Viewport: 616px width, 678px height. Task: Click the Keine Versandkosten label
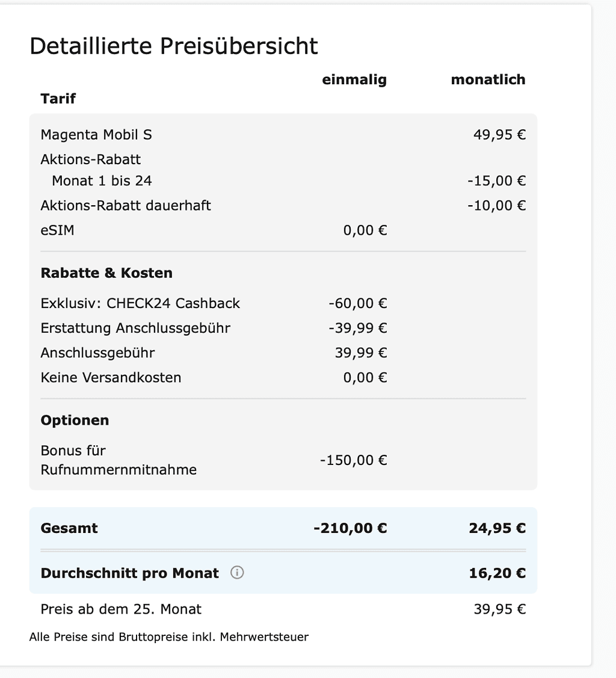(111, 377)
